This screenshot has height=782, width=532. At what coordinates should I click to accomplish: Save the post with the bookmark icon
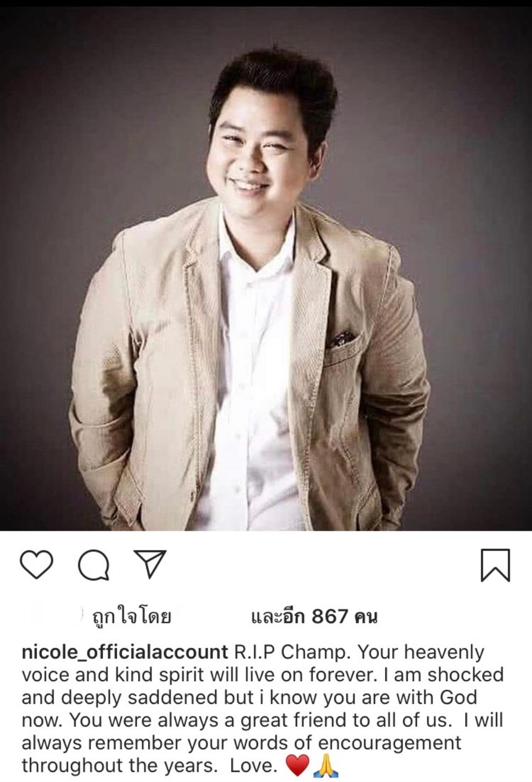pyautogui.click(x=495, y=565)
